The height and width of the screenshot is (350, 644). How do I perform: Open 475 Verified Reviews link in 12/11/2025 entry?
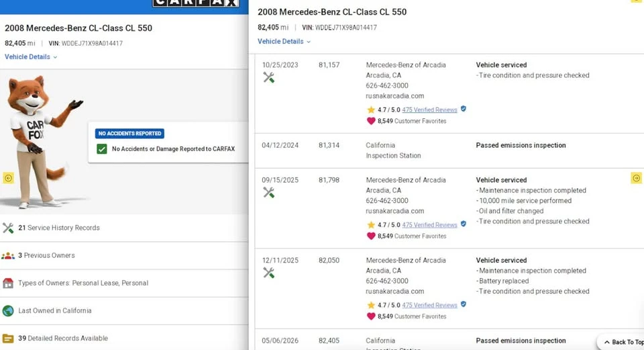coord(429,305)
